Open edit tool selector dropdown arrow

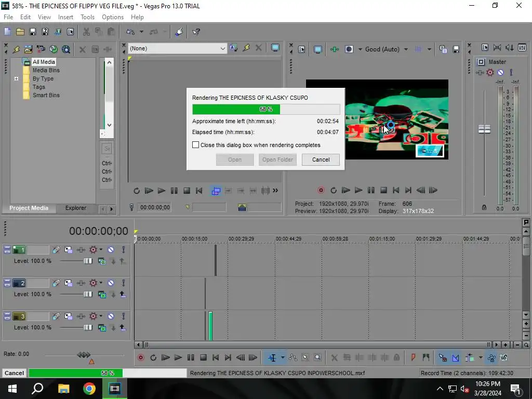pyautogui.click(x=283, y=357)
